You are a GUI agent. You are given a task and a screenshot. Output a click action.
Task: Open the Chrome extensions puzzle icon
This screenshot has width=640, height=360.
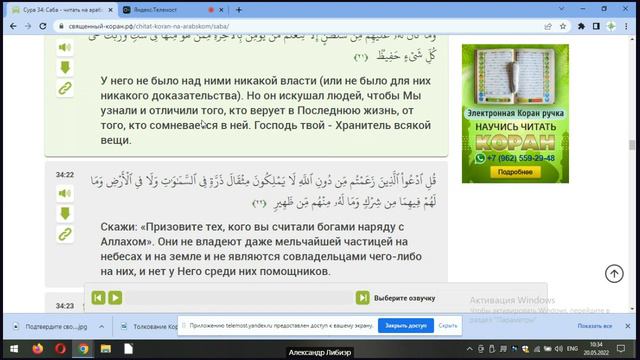pos(581,26)
